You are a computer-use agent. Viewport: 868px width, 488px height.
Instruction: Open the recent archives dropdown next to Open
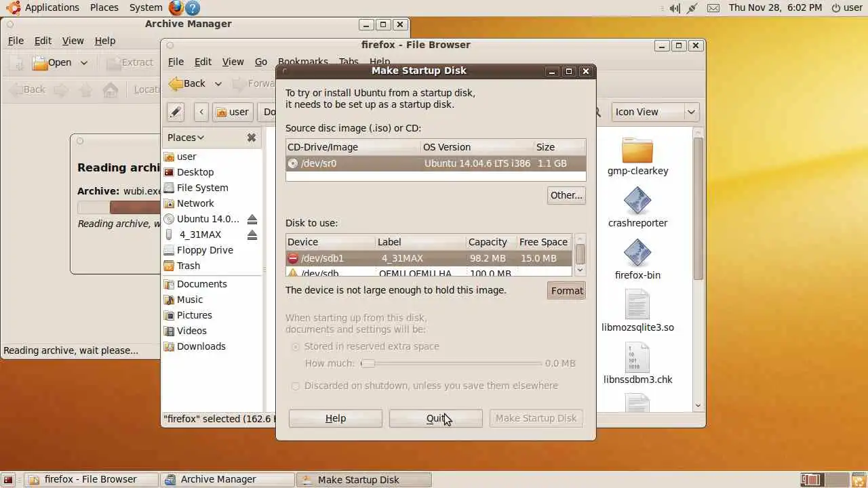(x=83, y=62)
